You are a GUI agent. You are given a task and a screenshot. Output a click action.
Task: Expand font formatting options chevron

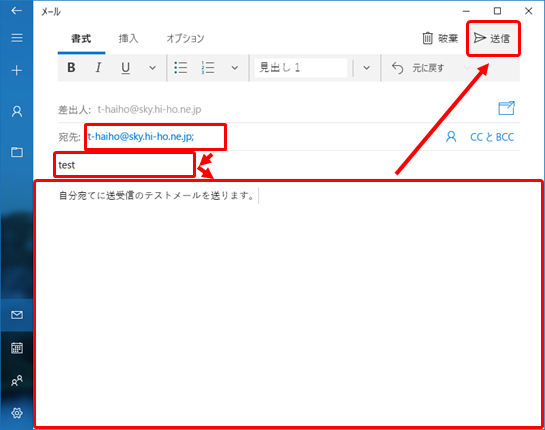(152, 68)
